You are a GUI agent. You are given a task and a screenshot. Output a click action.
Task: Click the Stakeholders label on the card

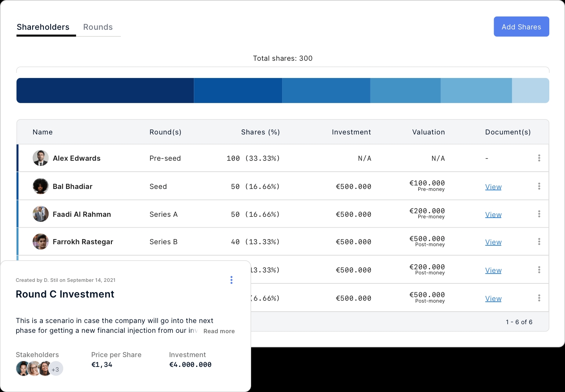37,355
